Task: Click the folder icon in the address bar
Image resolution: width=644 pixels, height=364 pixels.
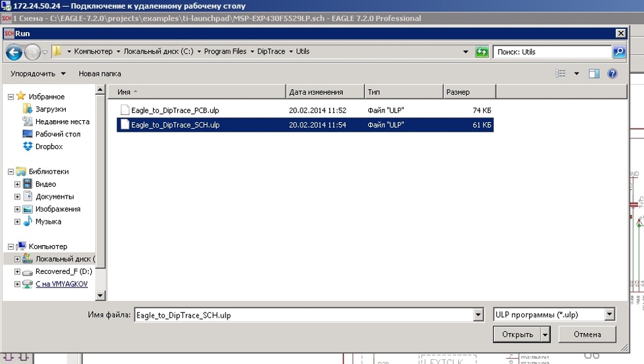Action: [x=58, y=52]
